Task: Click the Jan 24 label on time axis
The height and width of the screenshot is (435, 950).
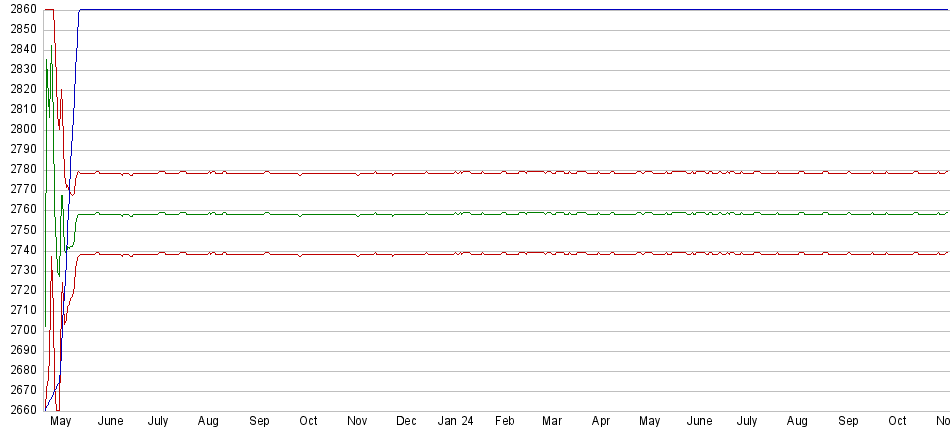Action: click(455, 422)
